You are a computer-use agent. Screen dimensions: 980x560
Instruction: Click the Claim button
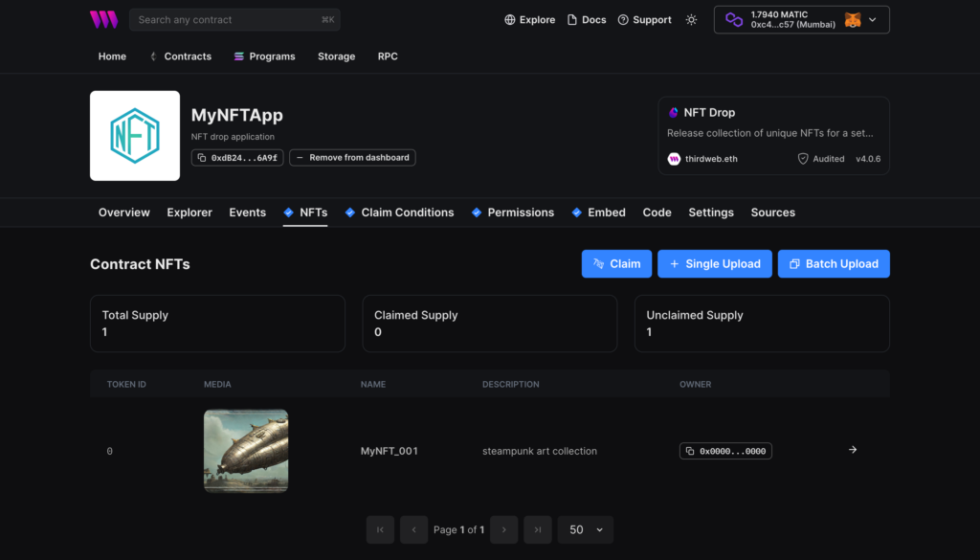tap(617, 264)
